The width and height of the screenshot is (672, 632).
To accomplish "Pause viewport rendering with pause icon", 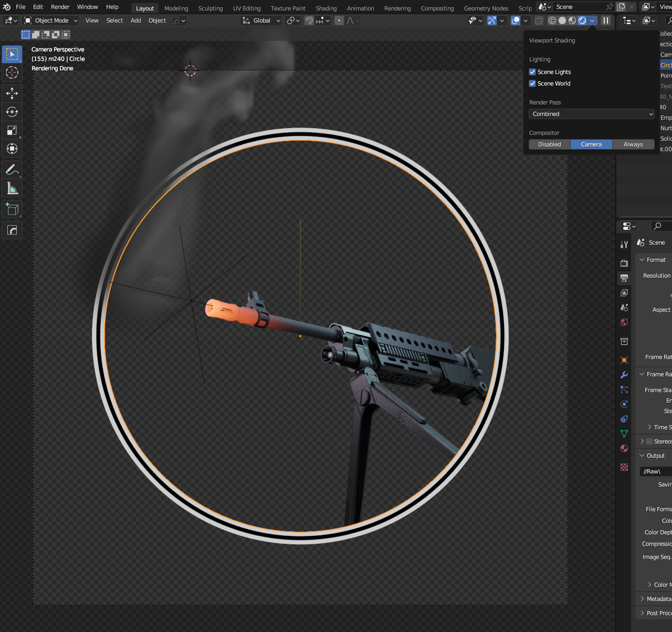I will point(606,20).
